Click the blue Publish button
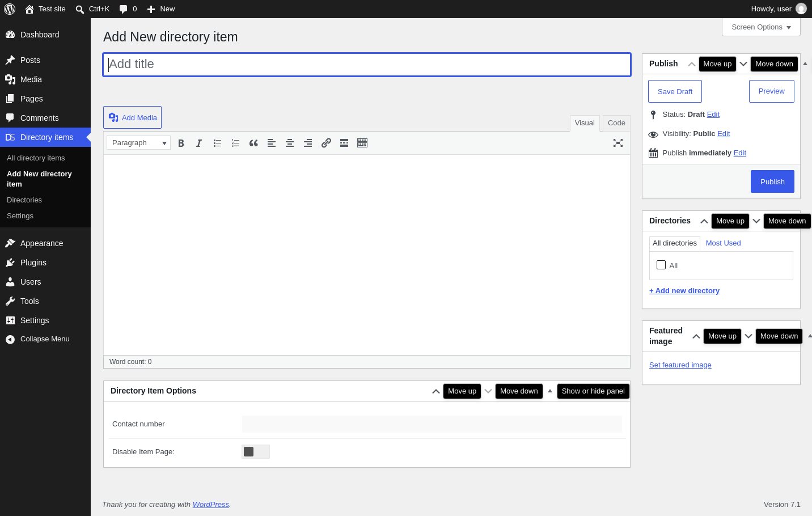 (772, 181)
